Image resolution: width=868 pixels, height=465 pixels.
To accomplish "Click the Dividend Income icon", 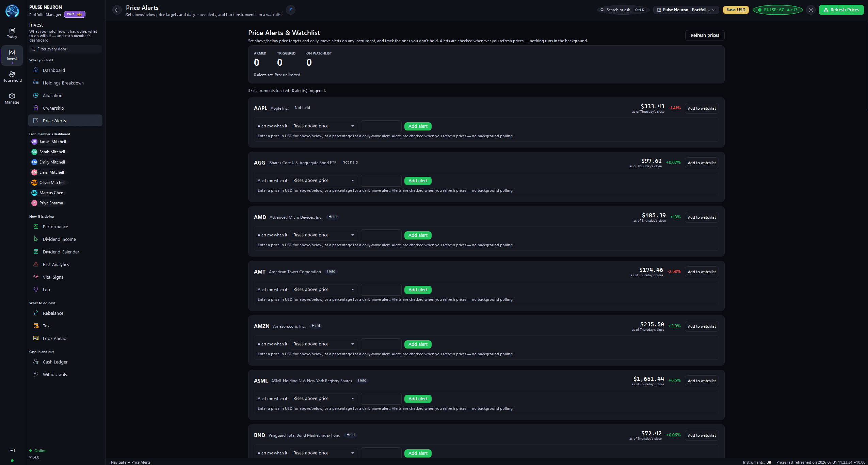I will coord(36,239).
